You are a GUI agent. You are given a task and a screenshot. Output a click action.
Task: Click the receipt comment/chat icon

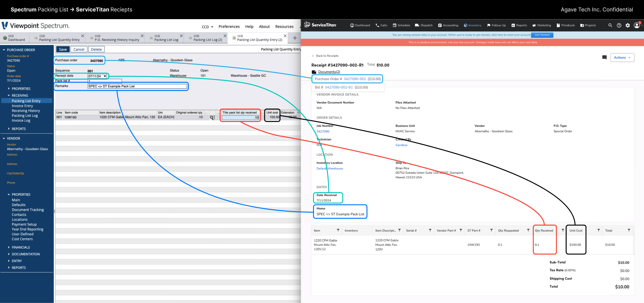click(x=604, y=57)
